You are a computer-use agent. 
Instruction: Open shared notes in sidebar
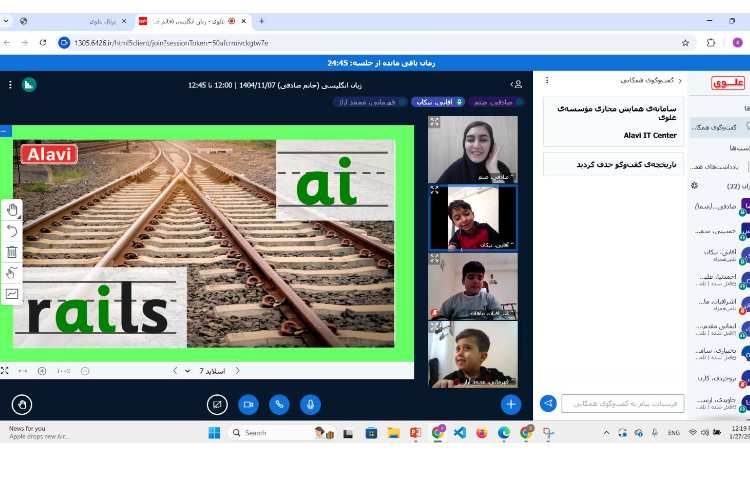[x=720, y=167]
